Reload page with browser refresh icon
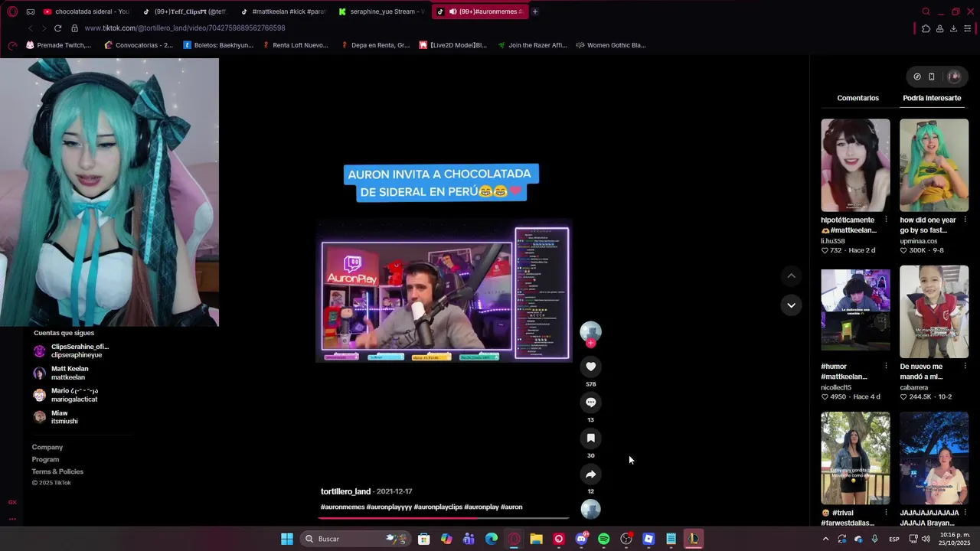Viewport: 980px width, 551px height. [57, 28]
